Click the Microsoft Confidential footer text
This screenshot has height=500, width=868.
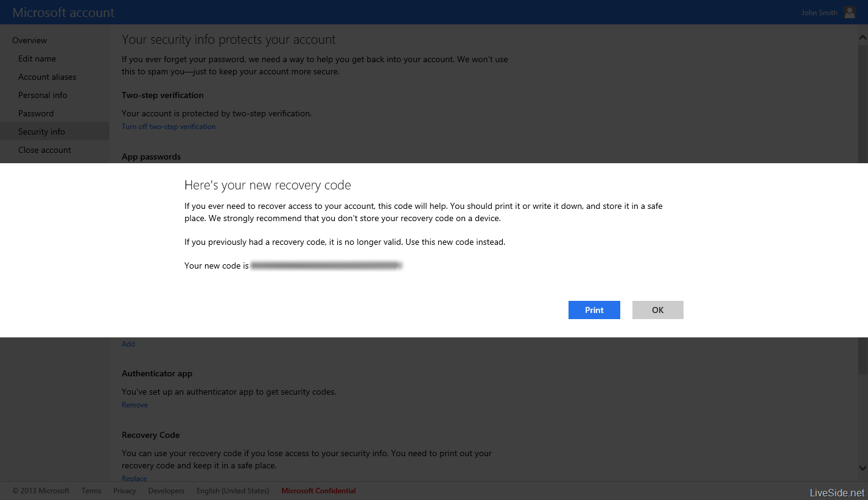(x=318, y=491)
